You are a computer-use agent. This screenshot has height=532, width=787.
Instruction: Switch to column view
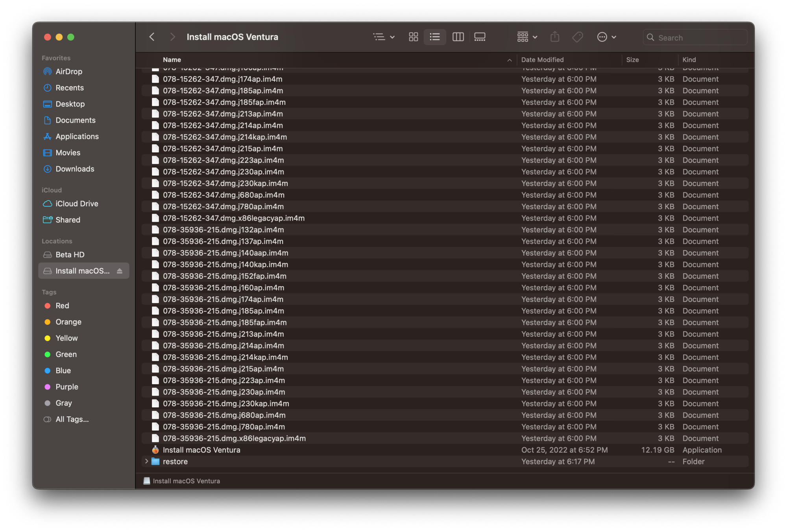(x=458, y=37)
